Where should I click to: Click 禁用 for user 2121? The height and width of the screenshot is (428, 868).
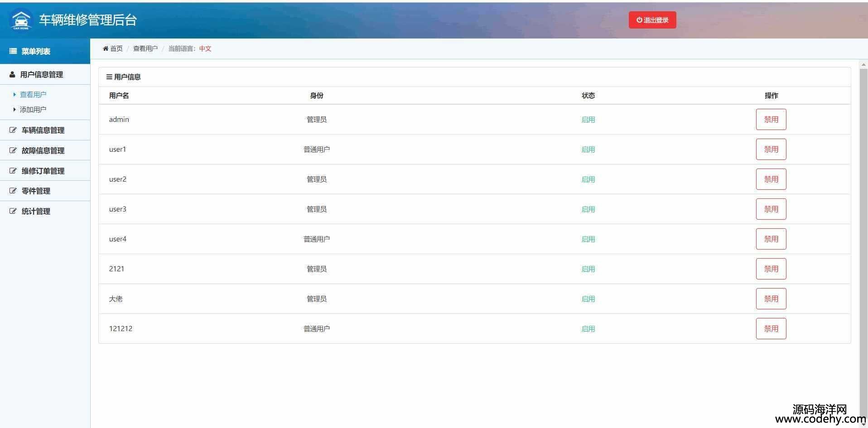[x=771, y=269]
